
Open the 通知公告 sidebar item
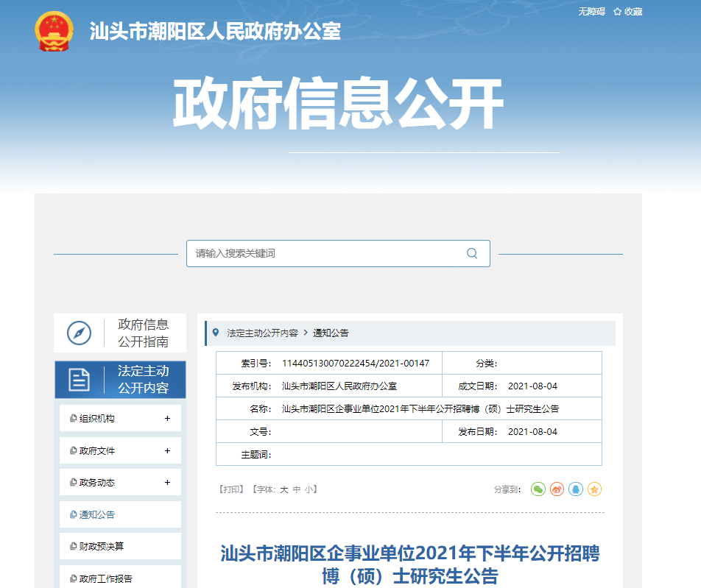pyautogui.click(x=97, y=515)
